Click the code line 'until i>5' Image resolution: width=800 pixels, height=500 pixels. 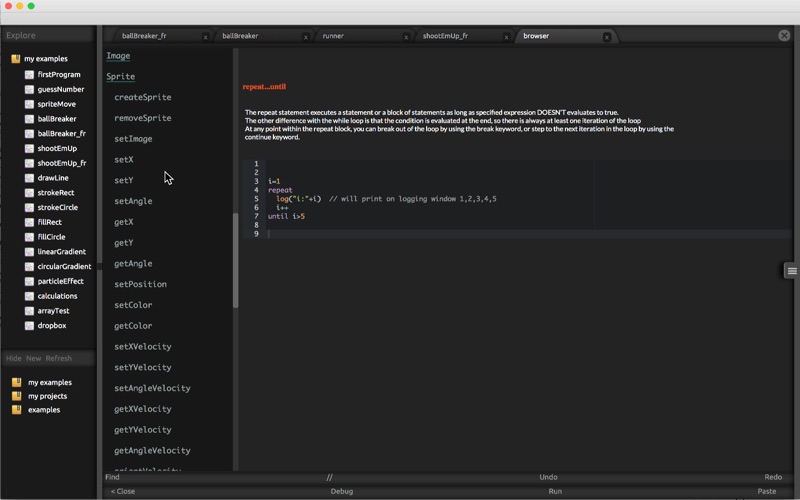point(286,216)
